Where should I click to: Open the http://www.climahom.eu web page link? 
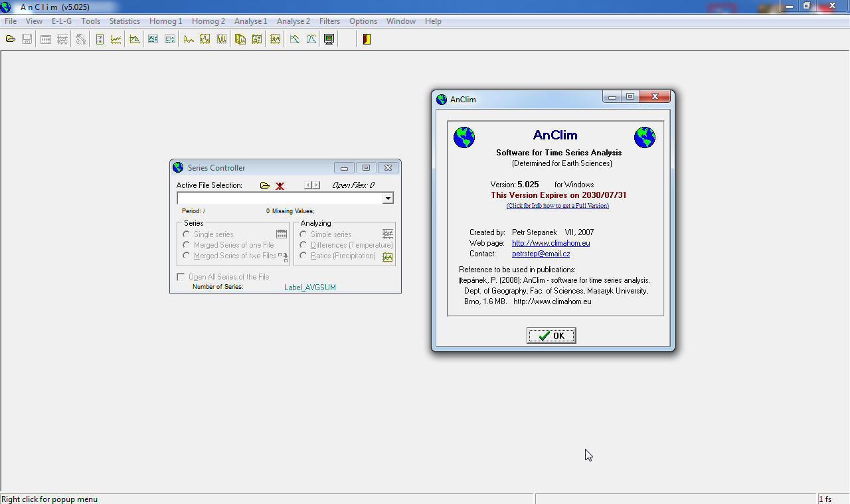coord(551,243)
